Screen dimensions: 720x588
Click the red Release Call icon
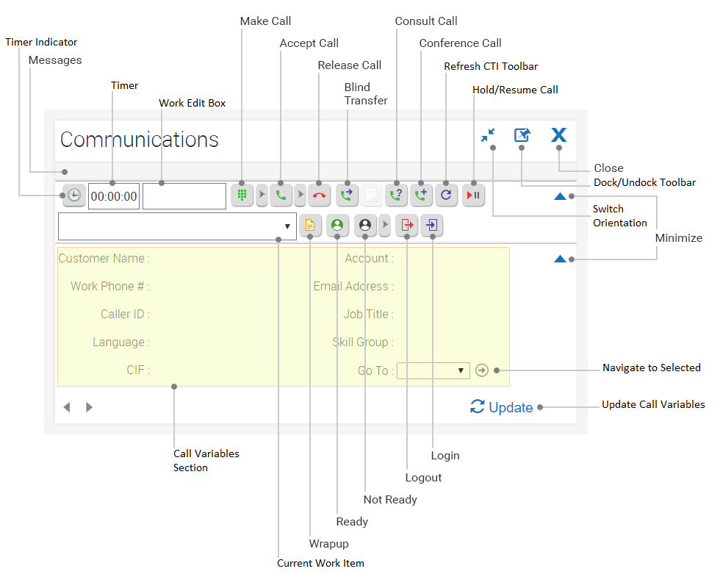pos(320,196)
